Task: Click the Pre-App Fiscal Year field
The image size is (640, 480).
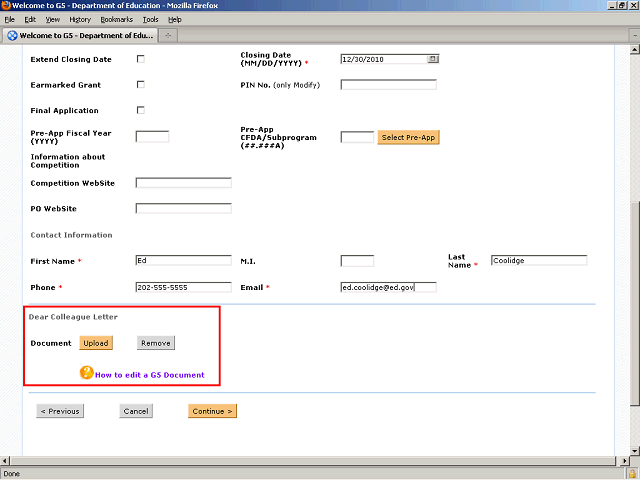Action: tap(152, 136)
